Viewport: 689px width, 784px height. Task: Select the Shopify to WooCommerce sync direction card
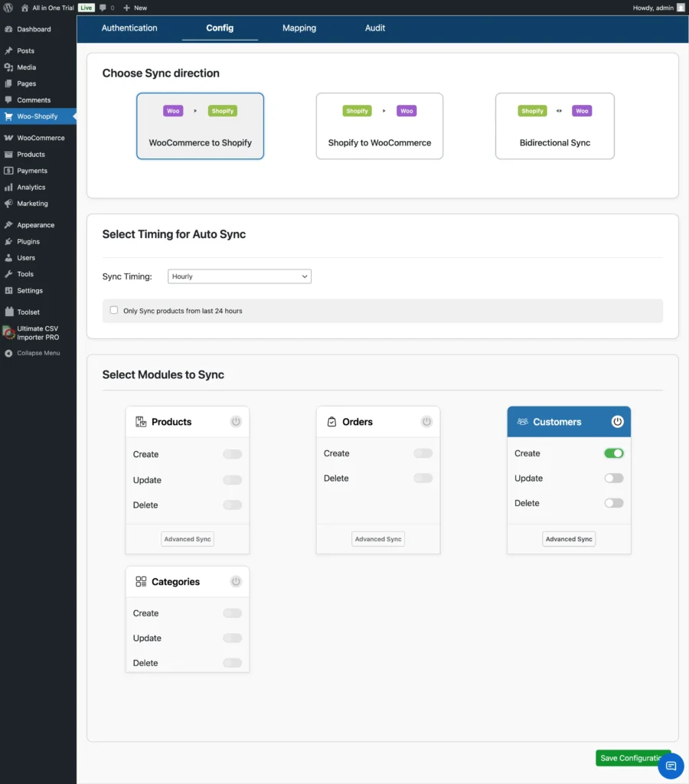[379, 126]
